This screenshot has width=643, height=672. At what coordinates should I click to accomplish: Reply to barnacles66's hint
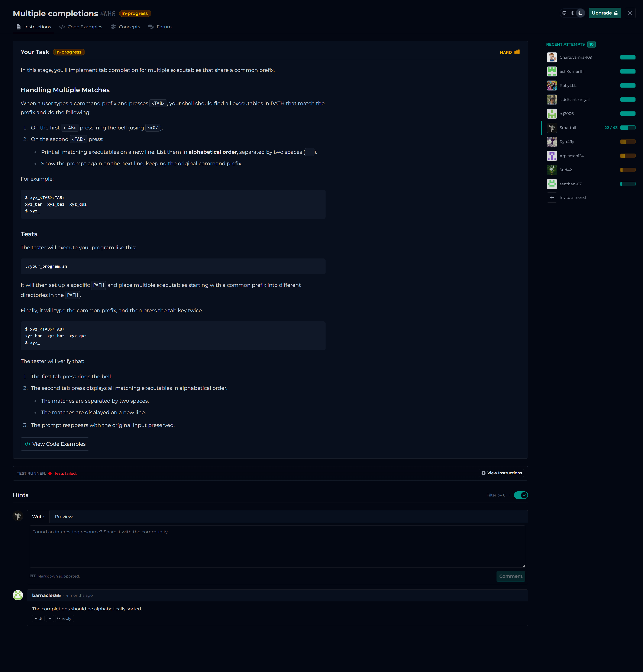click(64, 618)
